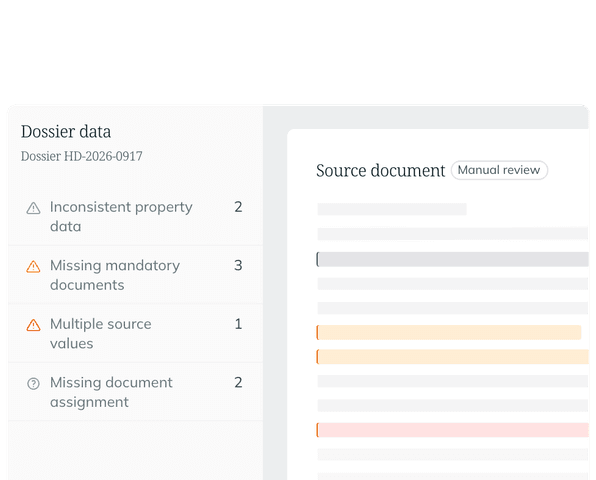Open the Inconsistent property data row

[135, 216]
